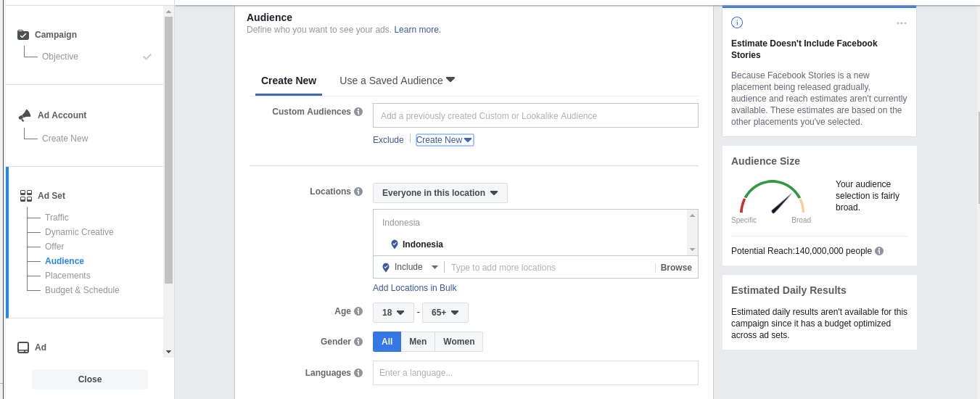980x399 pixels.
Task: Open Objective under Campaign
Action: 60,57
